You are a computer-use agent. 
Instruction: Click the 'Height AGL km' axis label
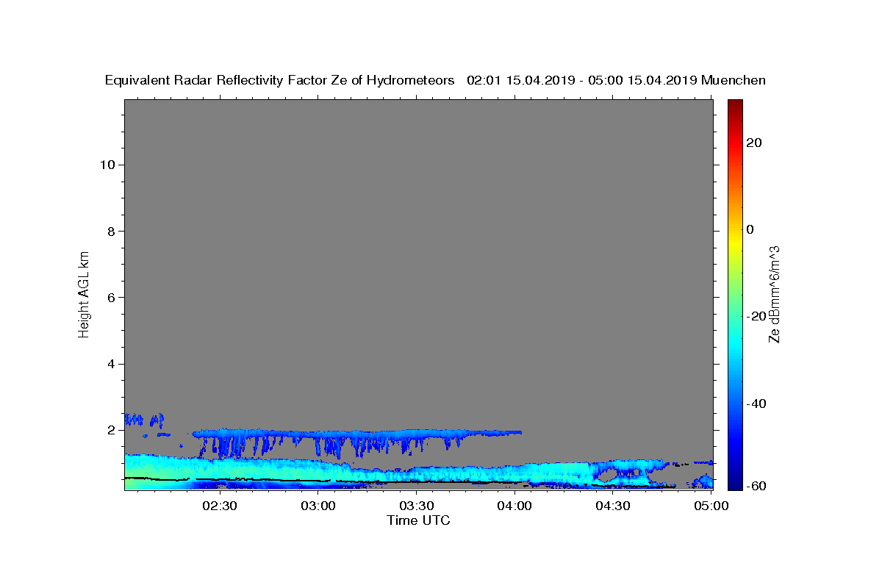pos(84,294)
